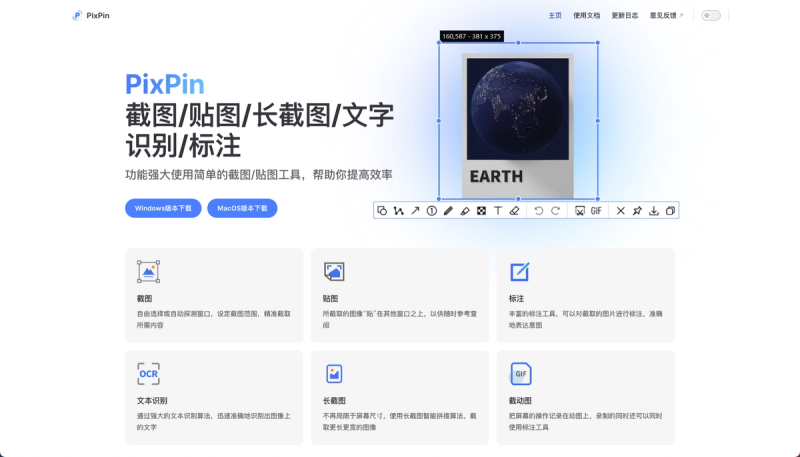Click the large PixPin headline
This screenshot has width=800, height=457.
tap(165, 84)
